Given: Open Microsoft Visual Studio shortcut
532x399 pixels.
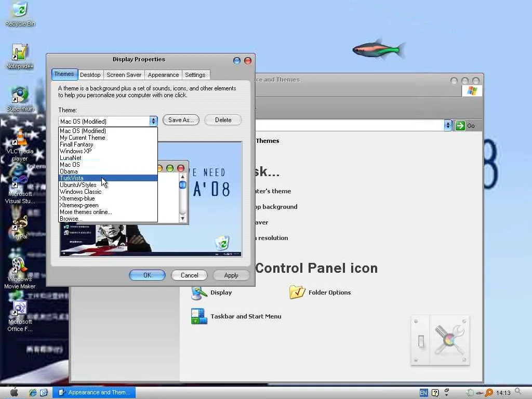Looking at the screenshot, I should click(20, 190).
